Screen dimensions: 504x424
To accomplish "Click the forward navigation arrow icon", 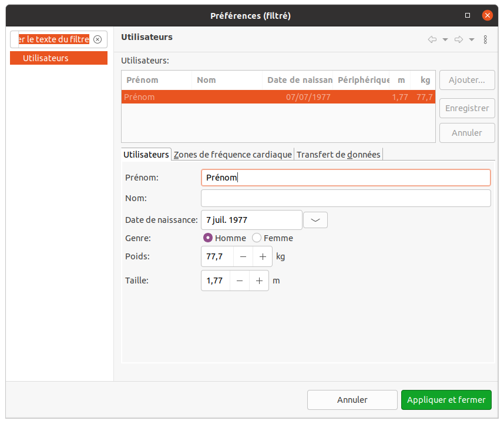I will pos(459,39).
